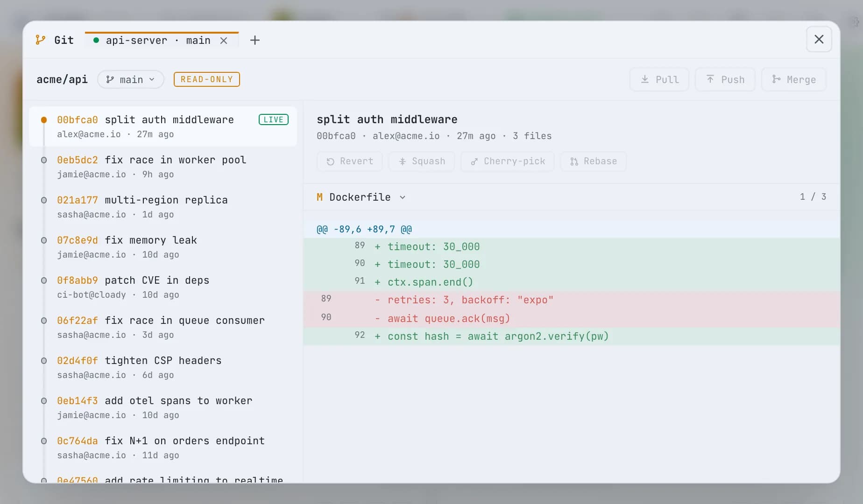
Task: Select commit 0eb5dc2 fix race in worker pool
Action: pos(163,167)
